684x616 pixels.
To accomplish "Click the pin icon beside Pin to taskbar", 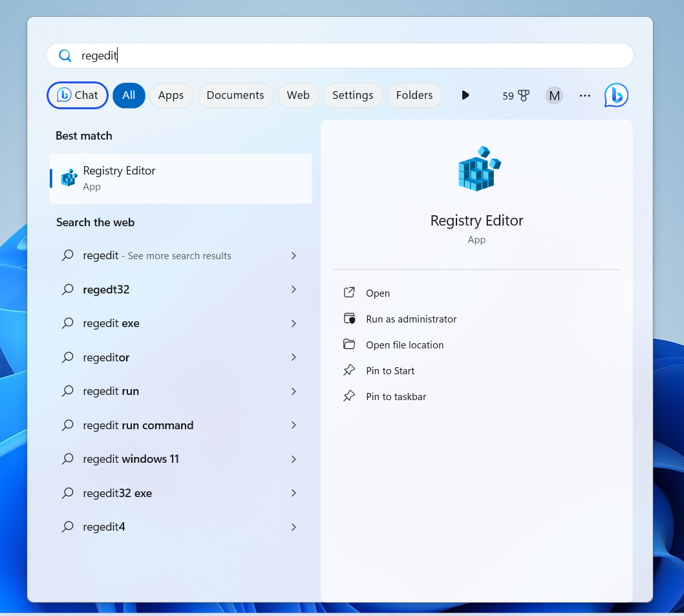I will 349,396.
